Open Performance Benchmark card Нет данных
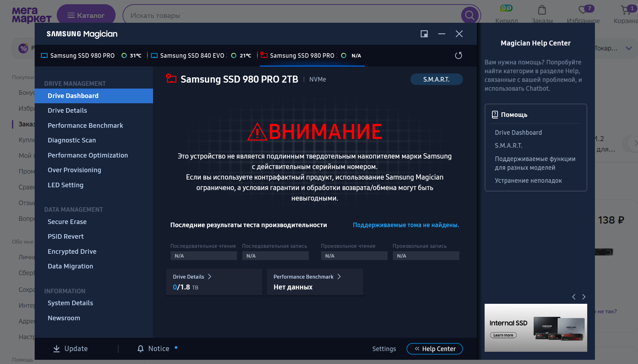 pos(315,282)
